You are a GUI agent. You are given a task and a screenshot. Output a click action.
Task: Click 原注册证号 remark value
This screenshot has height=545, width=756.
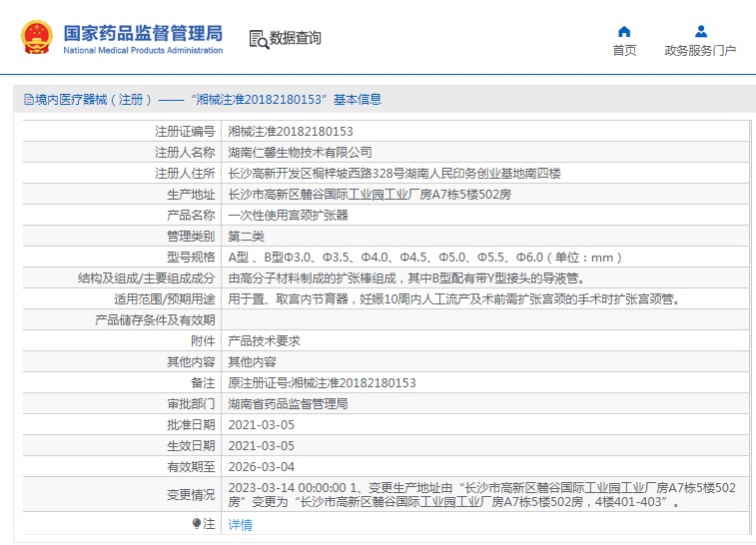[x=322, y=383]
